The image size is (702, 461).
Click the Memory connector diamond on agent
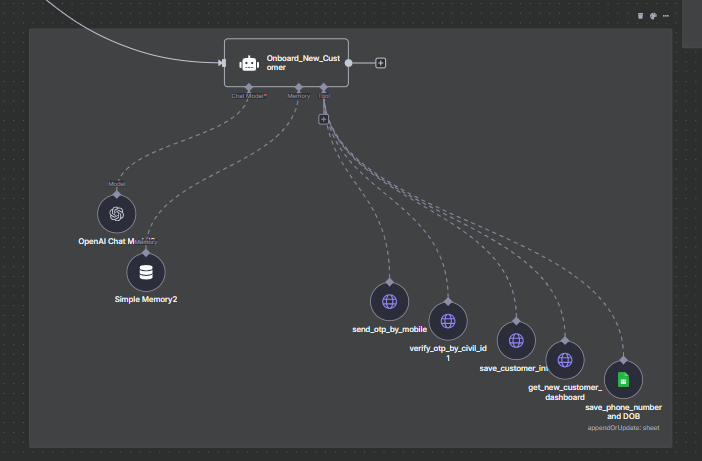[299, 87]
